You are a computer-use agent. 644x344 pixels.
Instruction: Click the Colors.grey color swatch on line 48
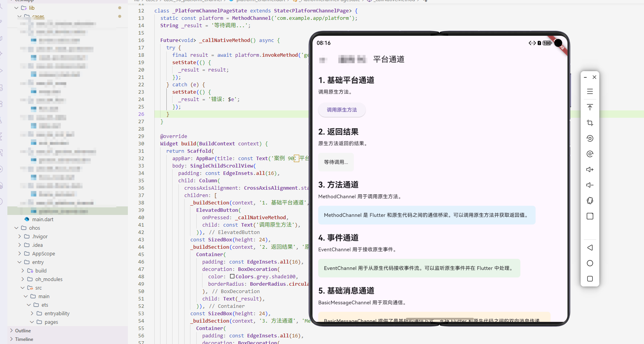232,276
